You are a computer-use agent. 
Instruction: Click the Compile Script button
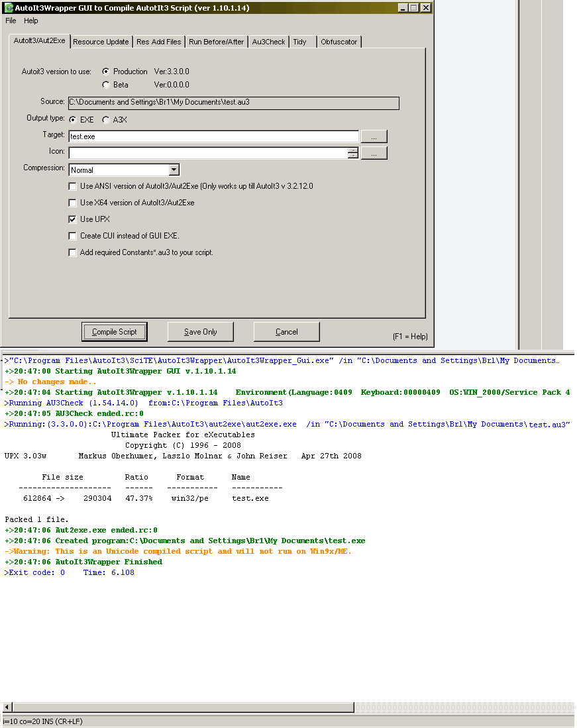(x=114, y=332)
